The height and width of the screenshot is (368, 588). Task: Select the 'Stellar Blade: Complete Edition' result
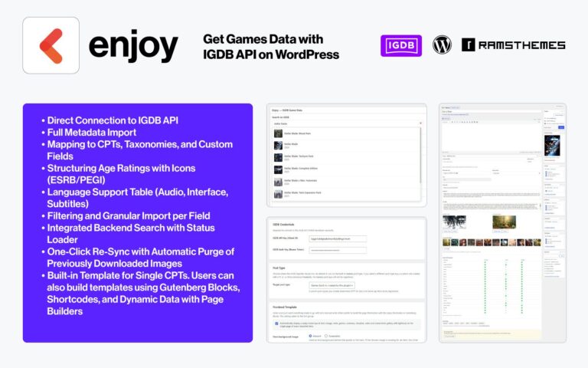pos(347,169)
